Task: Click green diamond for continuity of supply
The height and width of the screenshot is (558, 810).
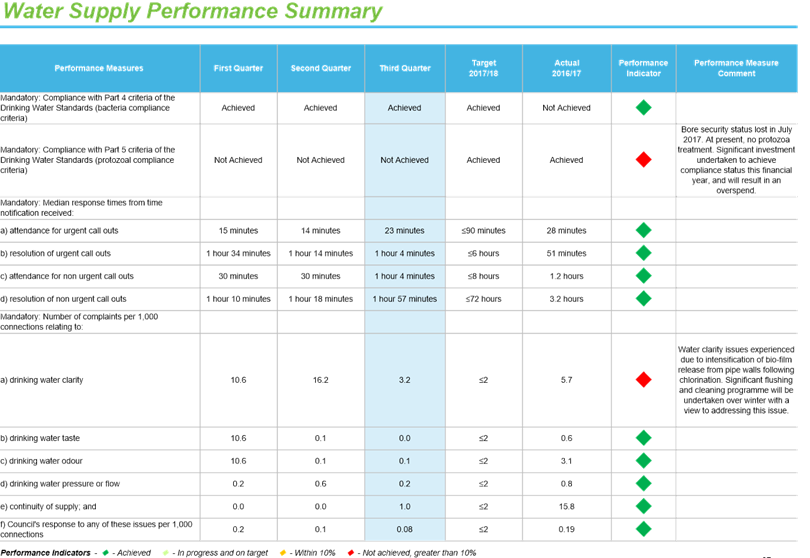Action: [x=643, y=506]
